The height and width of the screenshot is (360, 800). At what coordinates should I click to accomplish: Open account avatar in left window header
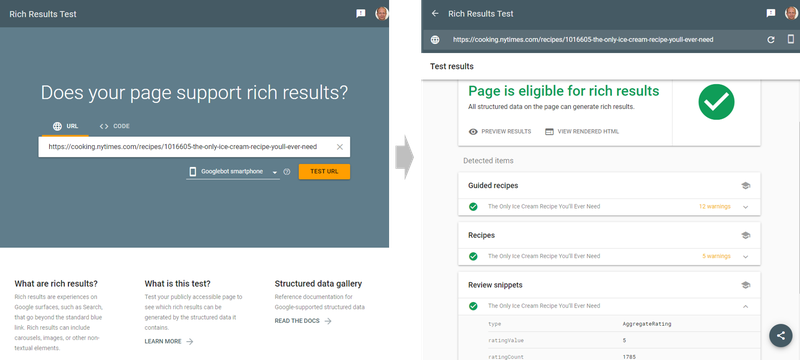click(x=382, y=14)
